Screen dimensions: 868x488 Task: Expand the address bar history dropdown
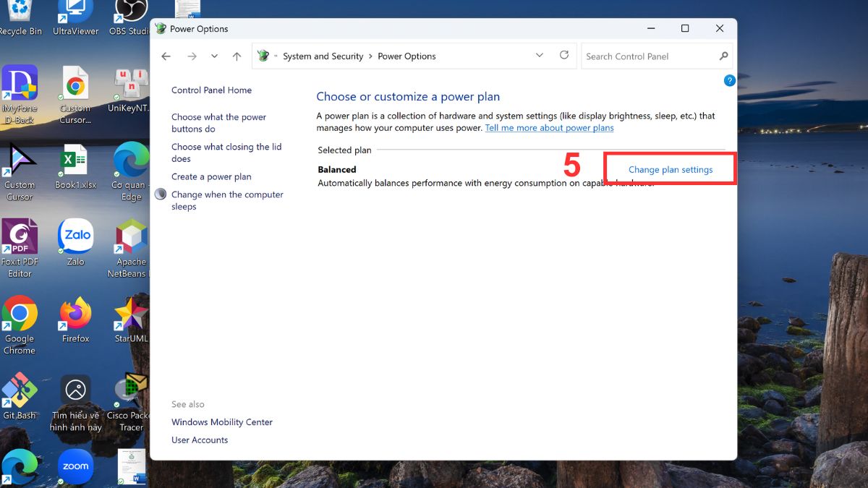(540, 56)
